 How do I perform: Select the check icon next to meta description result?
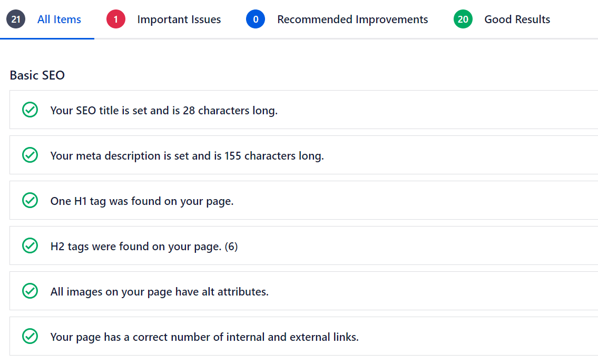[30, 155]
